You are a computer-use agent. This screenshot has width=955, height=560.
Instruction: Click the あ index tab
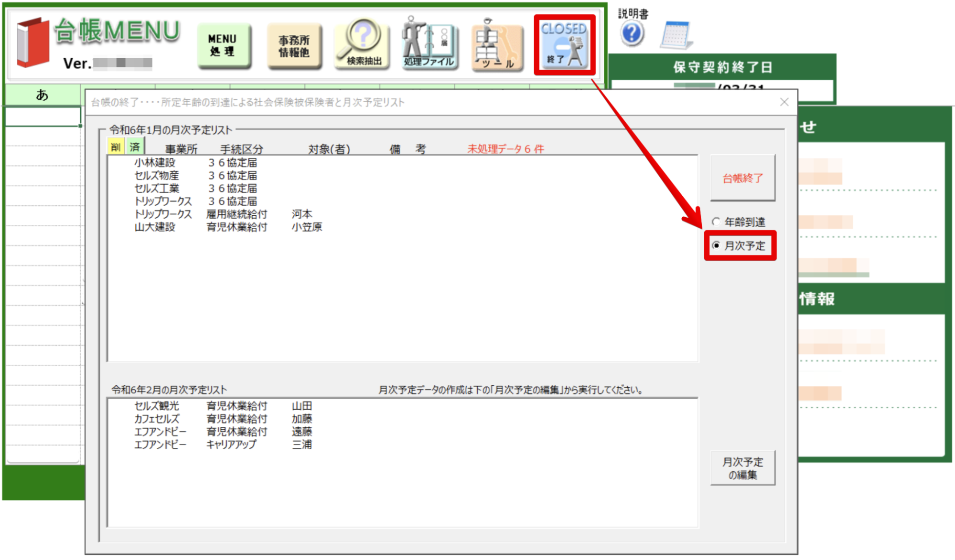(x=43, y=95)
